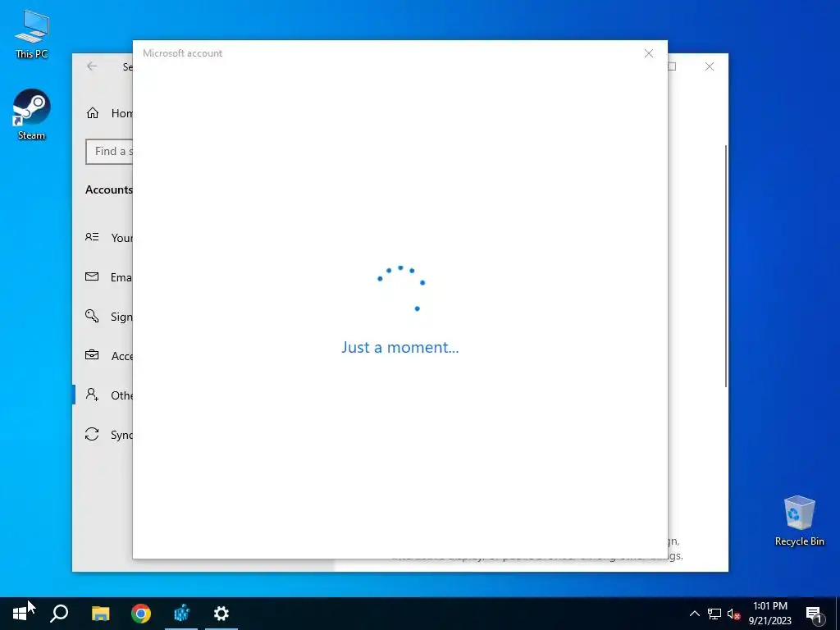Switch to the blue taskbar app beside Chrome
The width and height of the screenshot is (840, 630).
click(181, 614)
